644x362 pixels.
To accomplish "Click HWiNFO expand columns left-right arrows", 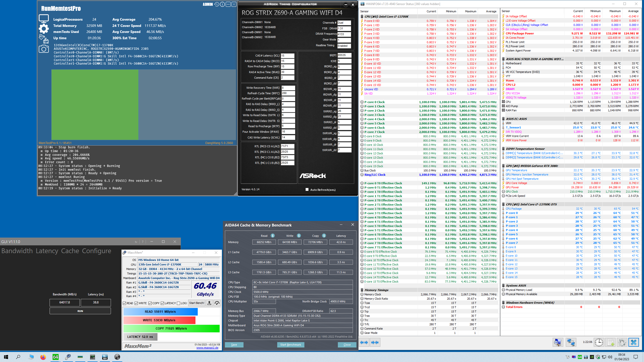I will coord(364,342).
